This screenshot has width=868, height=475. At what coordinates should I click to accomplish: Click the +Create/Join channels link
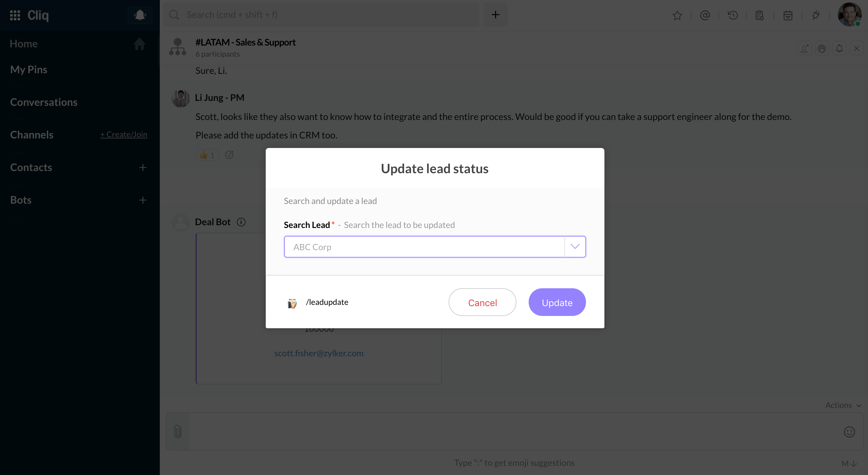point(124,134)
